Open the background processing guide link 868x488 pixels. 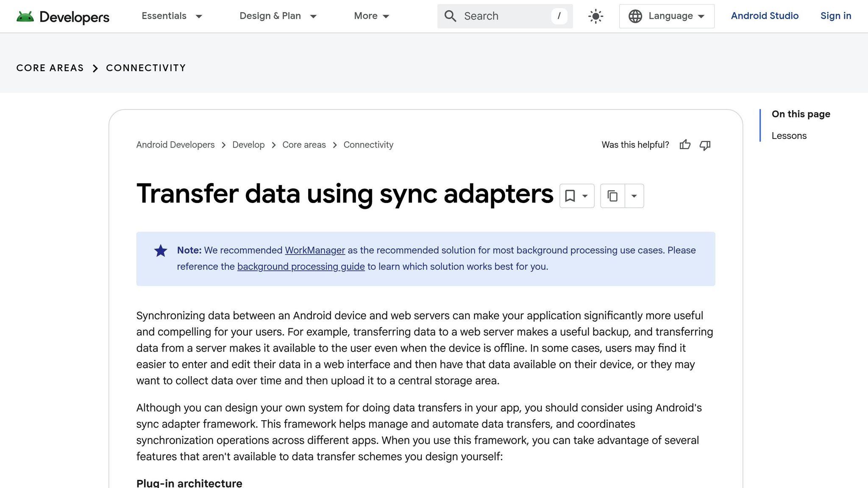pyautogui.click(x=300, y=266)
